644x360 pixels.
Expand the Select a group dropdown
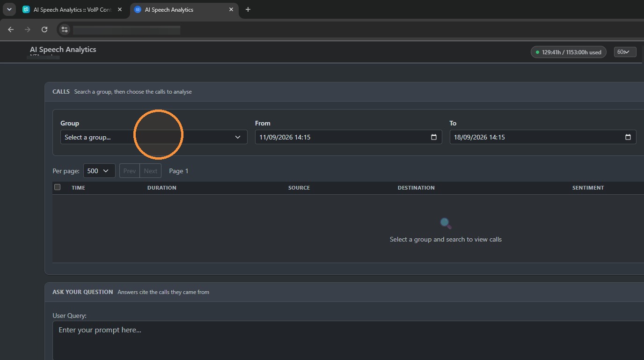point(154,137)
